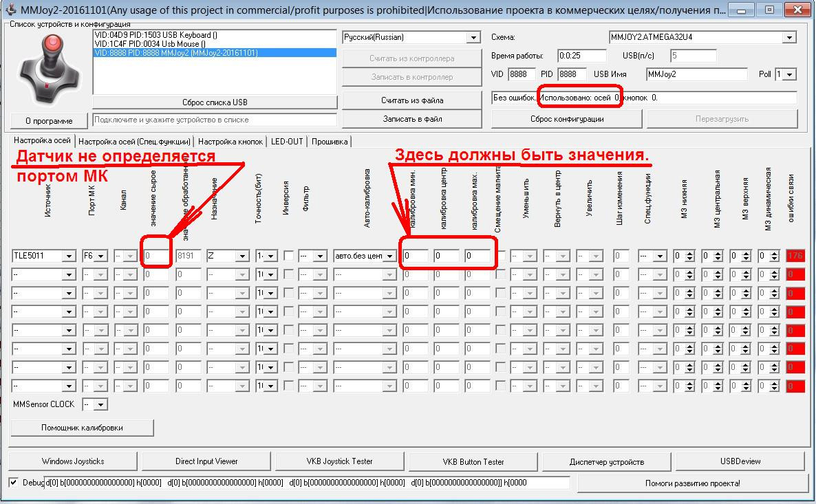
Task: Click the red error counter showing 176
Action: pyautogui.click(x=795, y=255)
